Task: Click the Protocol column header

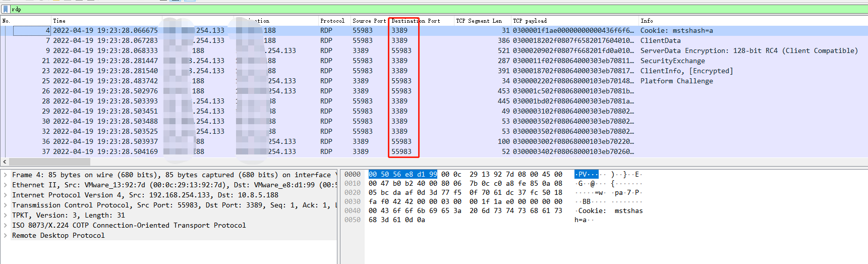Action: [x=332, y=21]
